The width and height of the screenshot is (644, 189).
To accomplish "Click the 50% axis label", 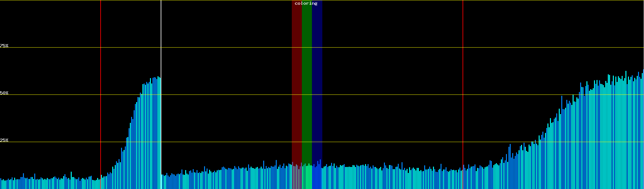I will [4, 93].
